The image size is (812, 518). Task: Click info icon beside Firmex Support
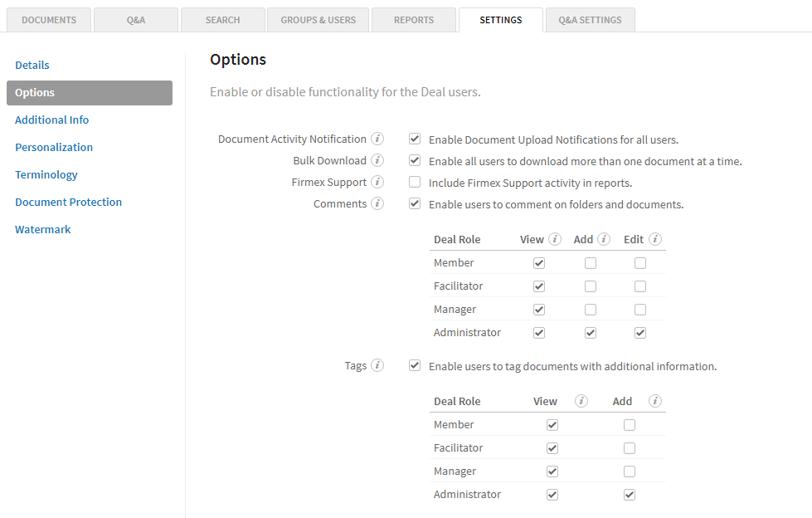[x=377, y=182]
